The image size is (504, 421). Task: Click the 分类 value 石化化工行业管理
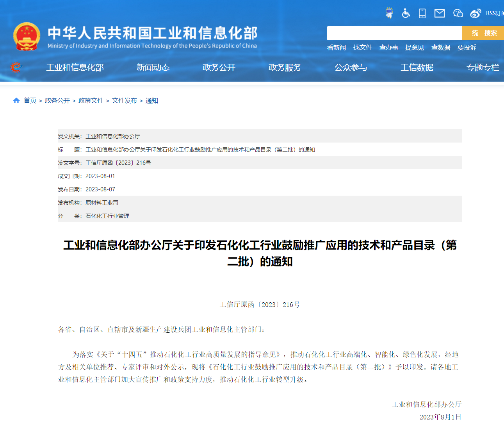pos(107,216)
